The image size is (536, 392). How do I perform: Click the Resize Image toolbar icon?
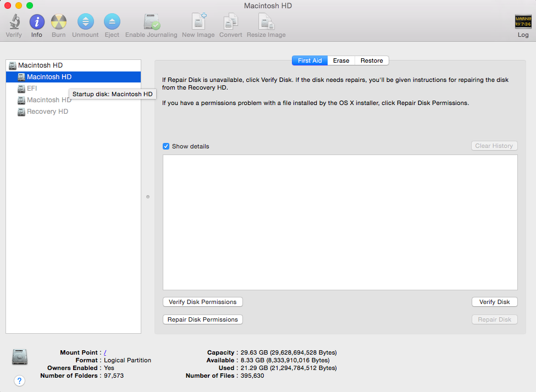pos(266,21)
